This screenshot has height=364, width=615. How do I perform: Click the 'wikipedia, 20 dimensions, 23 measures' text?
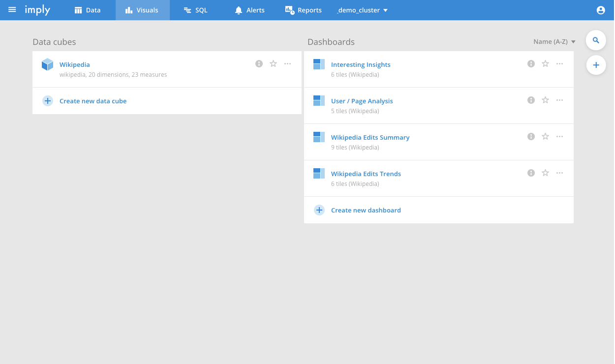point(113,75)
